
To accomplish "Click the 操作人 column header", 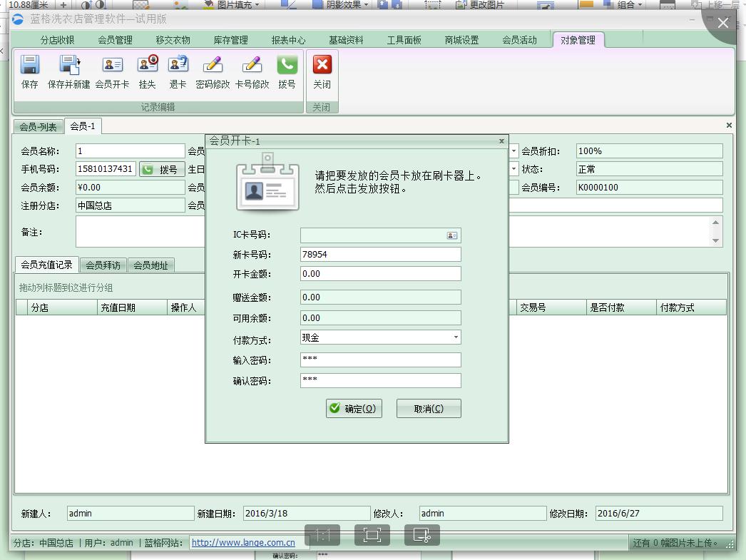I will [x=187, y=307].
